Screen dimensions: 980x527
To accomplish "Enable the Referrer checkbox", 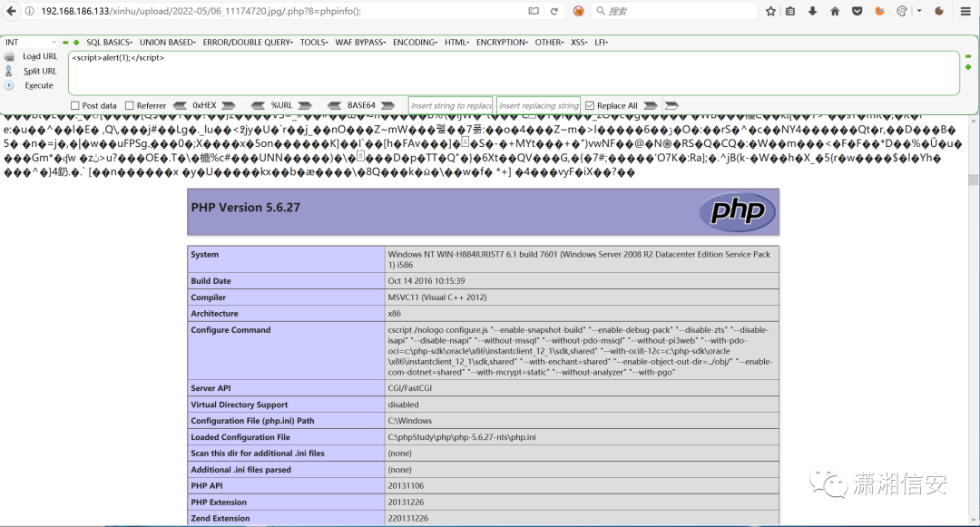I will point(130,105).
